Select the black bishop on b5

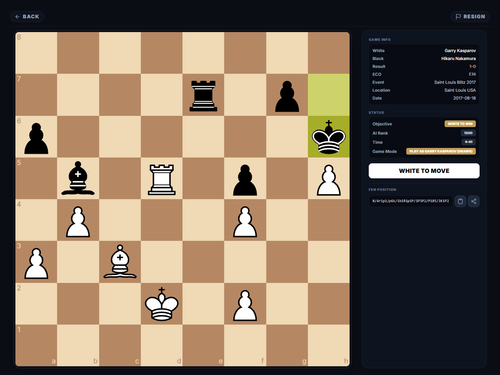click(78, 178)
